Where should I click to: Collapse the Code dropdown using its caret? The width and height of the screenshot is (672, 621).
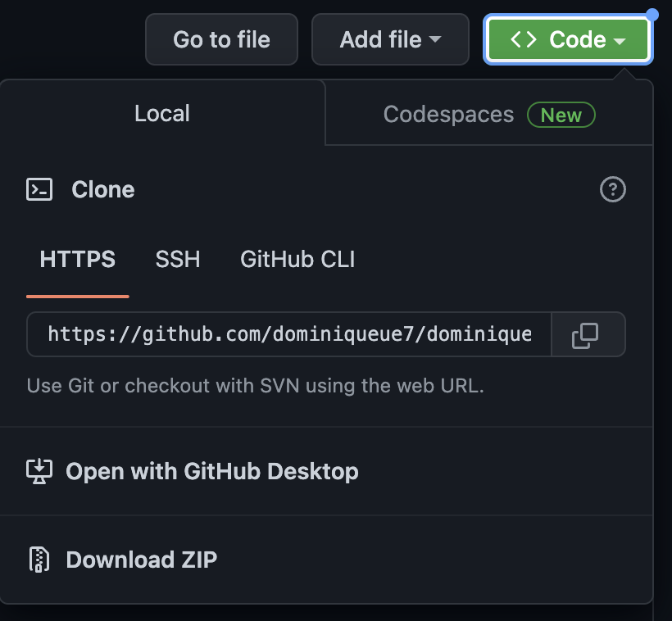point(620,41)
